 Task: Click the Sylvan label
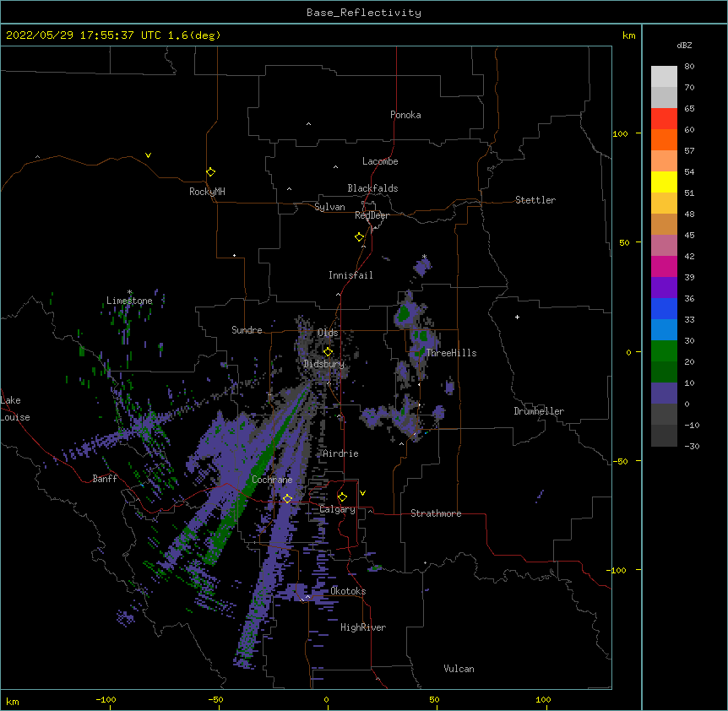point(329,207)
